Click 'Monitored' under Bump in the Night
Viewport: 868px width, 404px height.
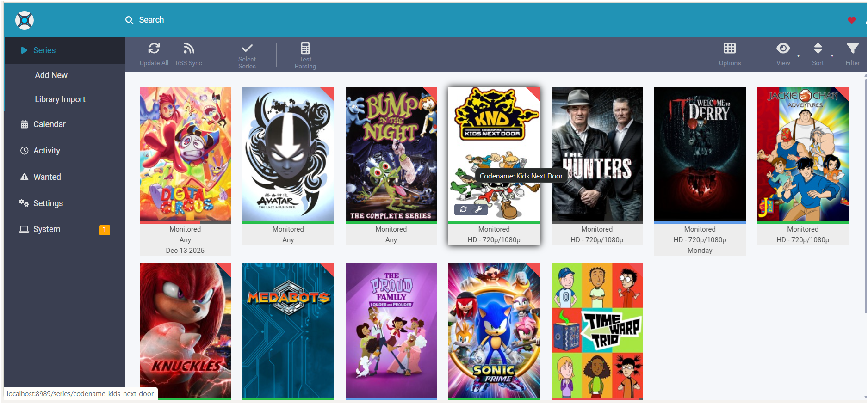[391, 229]
